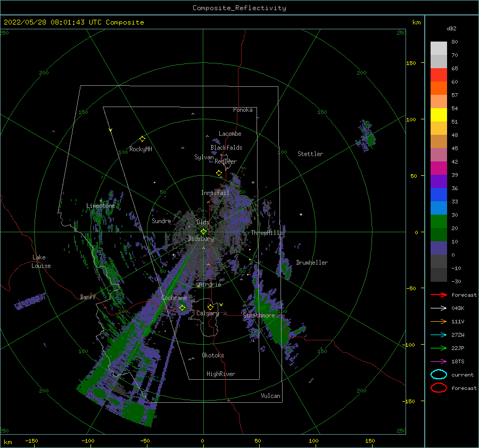Click the 04DK legend text
479x448 pixels.
point(458,308)
